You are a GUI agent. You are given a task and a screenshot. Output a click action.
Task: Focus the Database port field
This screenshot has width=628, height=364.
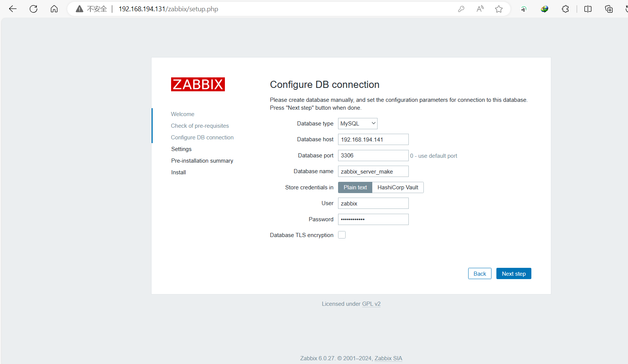tap(373, 156)
